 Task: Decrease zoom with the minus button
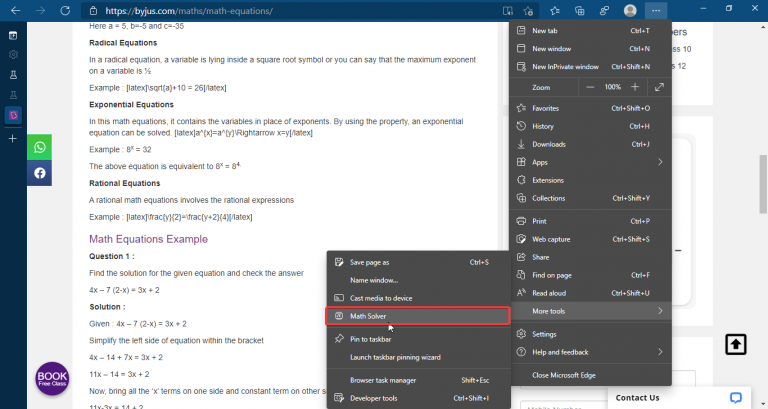(x=590, y=87)
